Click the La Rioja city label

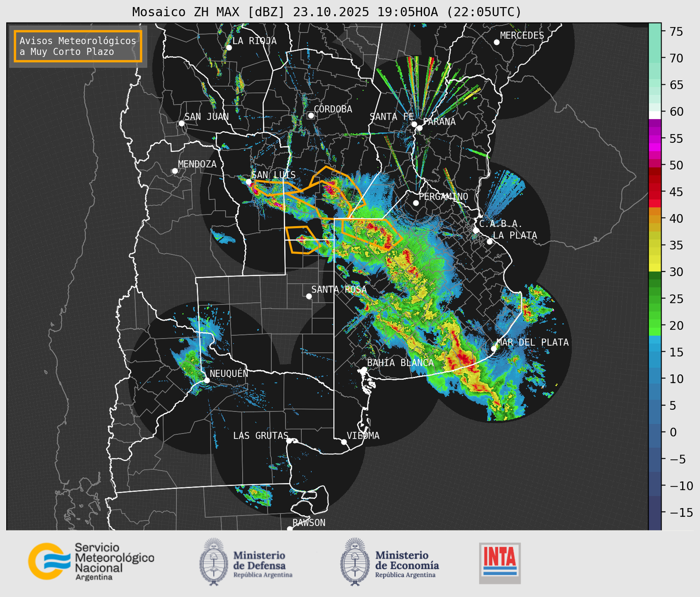[254, 41]
